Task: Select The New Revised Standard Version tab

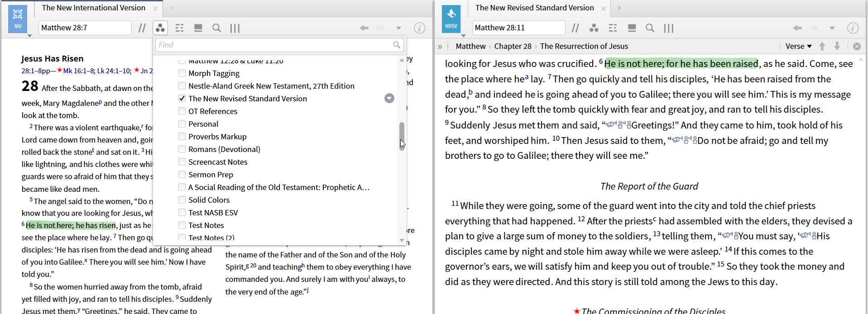Action: pos(535,8)
